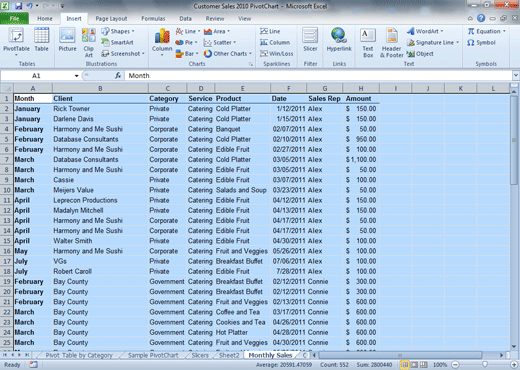Open the Bar chart dropdown

(x=187, y=53)
